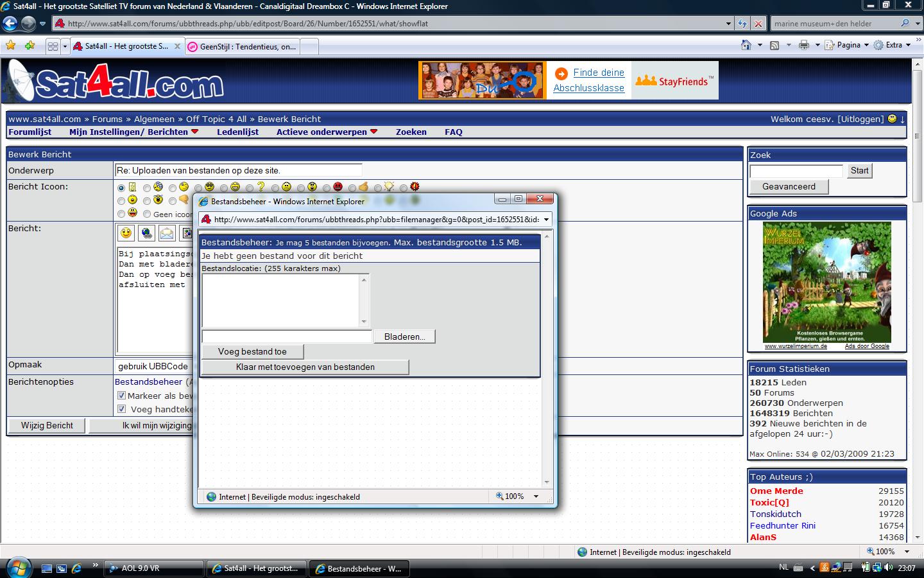
Task: Click the Sat4all.com site logo
Action: 114,82
